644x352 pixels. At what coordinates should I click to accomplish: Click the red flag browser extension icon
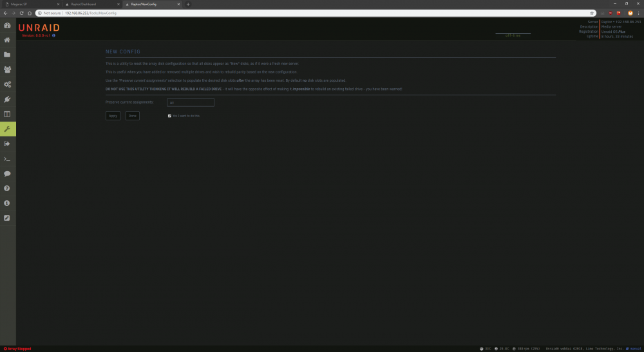click(618, 13)
